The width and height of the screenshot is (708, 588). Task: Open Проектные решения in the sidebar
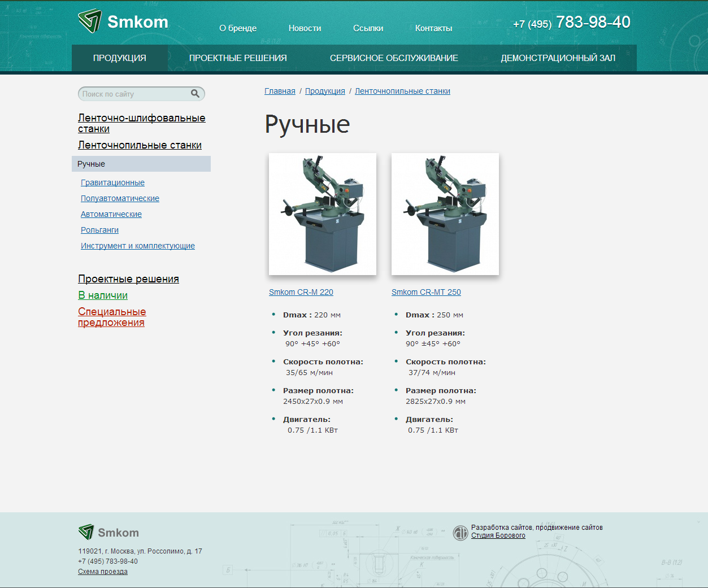(x=128, y=279)
